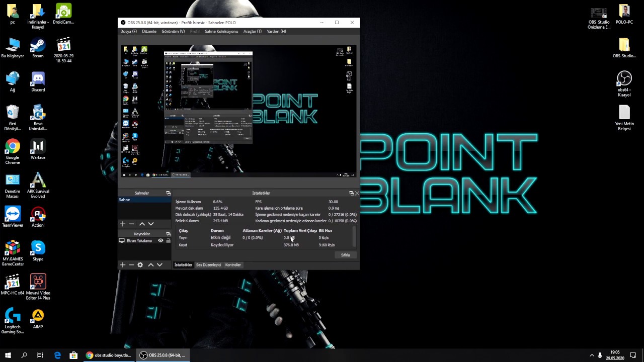Select the TeamViewer desktop icon
This screenshot has width=644, height=362.
(13, 217)
